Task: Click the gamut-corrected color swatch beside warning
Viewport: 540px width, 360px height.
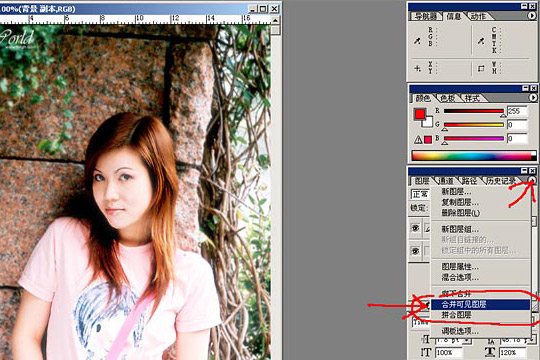Action: (x=428, y=140)
